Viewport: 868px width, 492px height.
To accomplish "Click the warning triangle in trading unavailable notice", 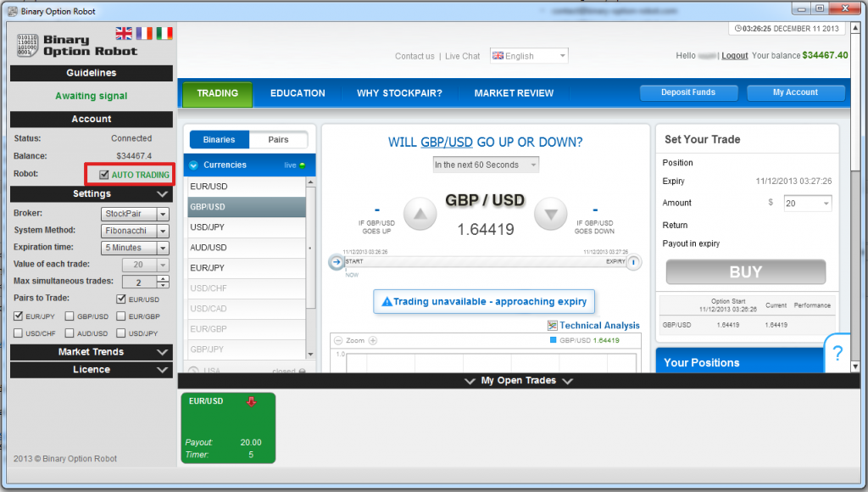I will click(x=387, y=301).
